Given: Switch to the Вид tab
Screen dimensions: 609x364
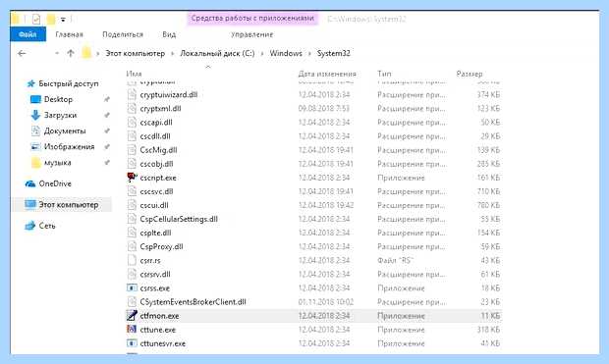Looking at the screenshot, I should tap(169, 34).
